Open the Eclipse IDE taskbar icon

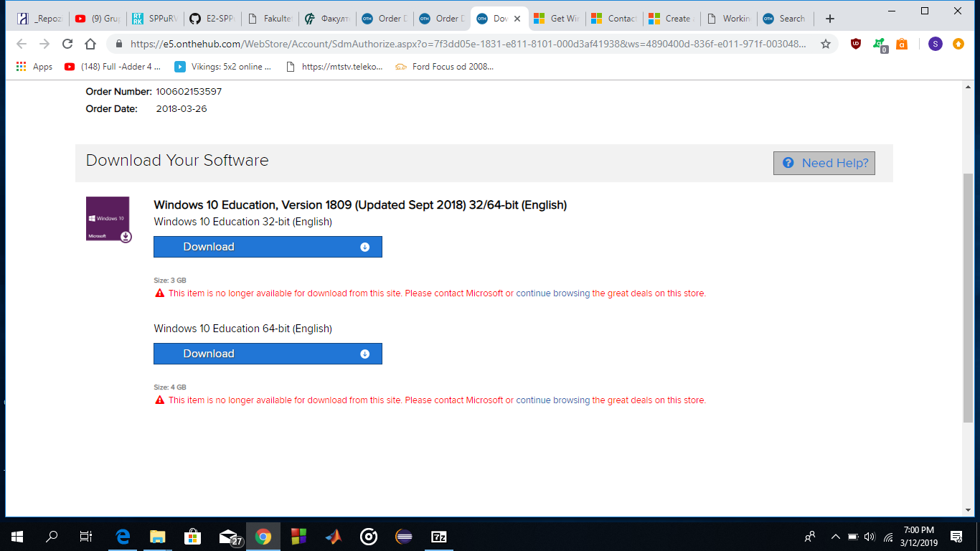pos(404,536)
